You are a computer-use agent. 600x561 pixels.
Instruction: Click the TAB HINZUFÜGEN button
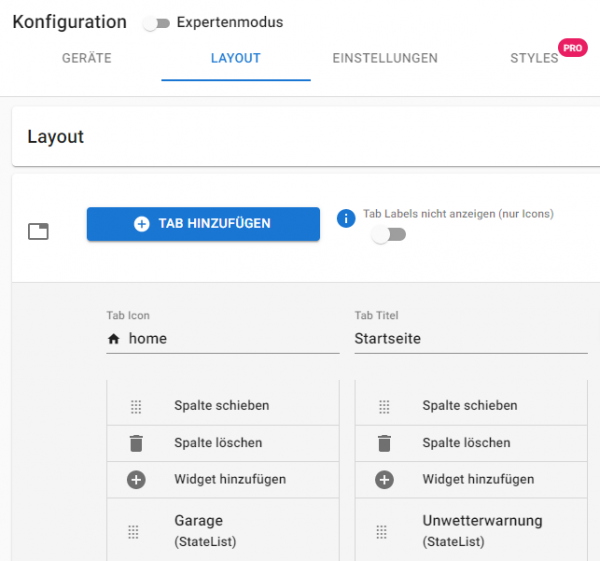point(203,224)
